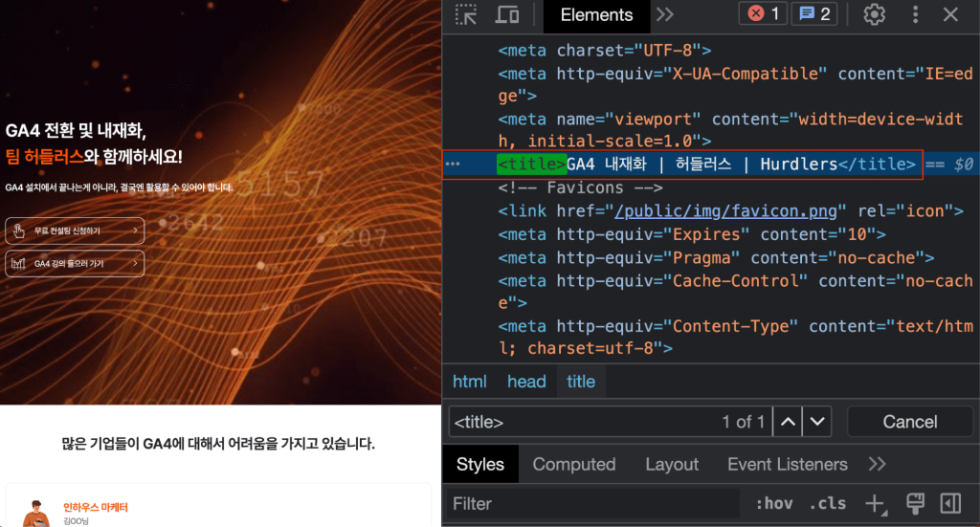The width and height of the screenshot is (980, 527).
Task: Open the DevTools three-dot menu
Action: pyautogui.click(x=915, y=14)
